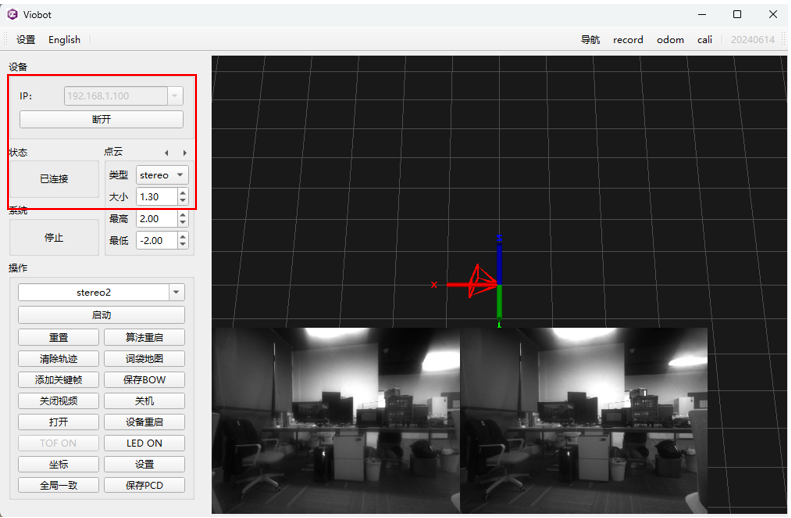Open the 设置 menu in the menu bar

coord(26,40)
